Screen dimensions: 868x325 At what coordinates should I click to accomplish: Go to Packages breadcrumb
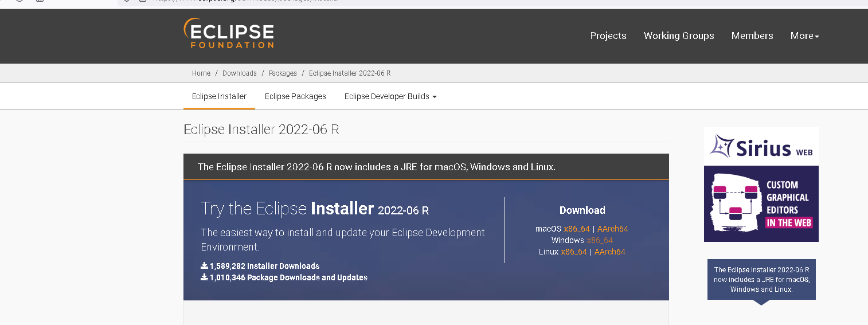click(x=283, y=73)
